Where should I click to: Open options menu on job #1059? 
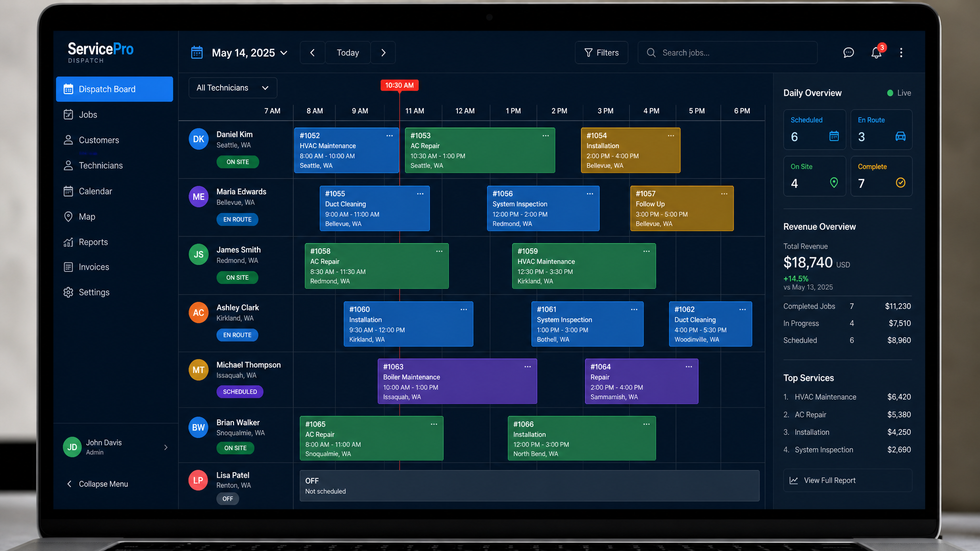646,252
